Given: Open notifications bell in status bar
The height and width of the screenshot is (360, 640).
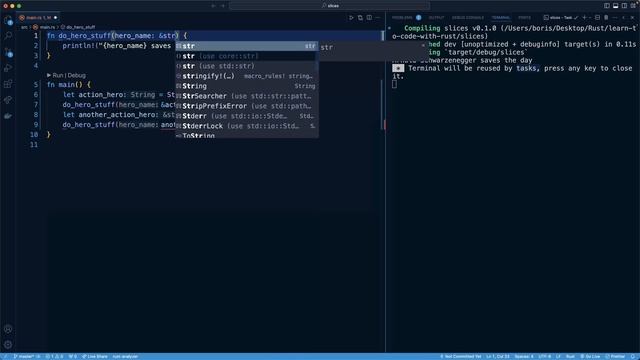Looking at the screenshot, I should tap(633, 356).
